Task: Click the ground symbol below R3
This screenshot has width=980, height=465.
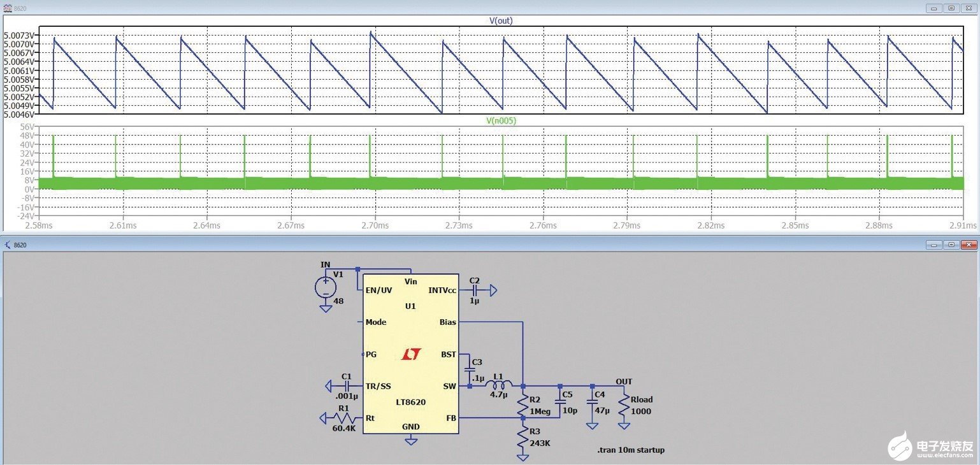Action: 522,457
